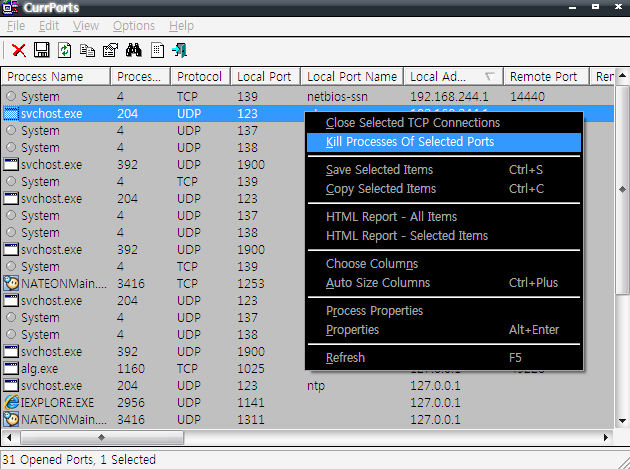Click the binoculars Find icon
Image resolution: width=630 pixels, height=469 pixels.
click(x=134, y=50)
